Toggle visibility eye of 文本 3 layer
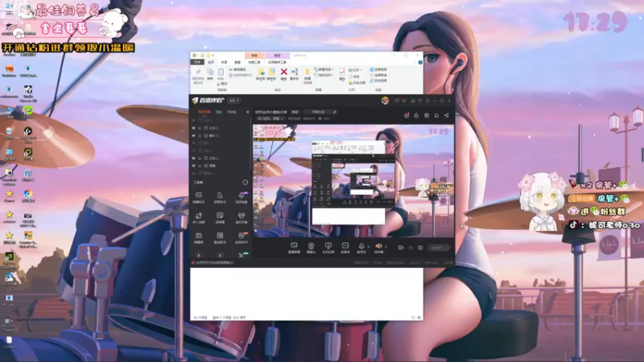The image size is (644, 362). [x=194, y=128]
